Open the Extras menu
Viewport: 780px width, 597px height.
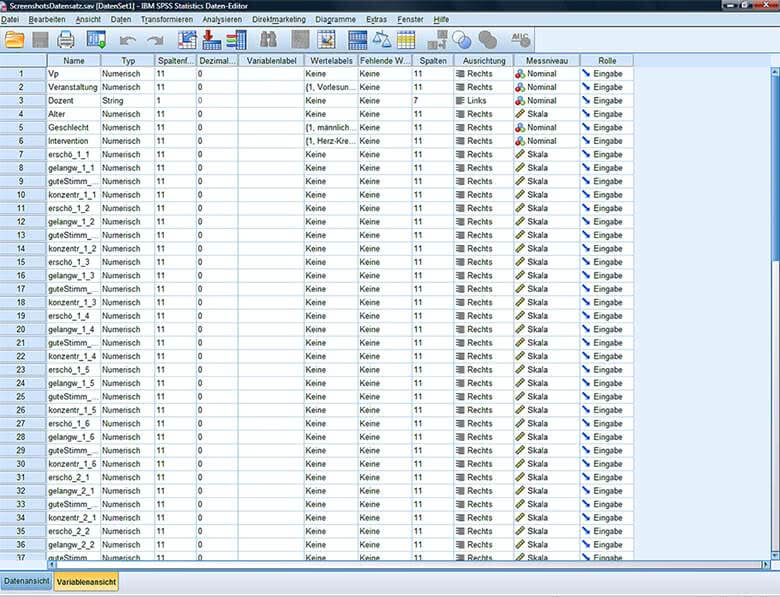(377, 19)
